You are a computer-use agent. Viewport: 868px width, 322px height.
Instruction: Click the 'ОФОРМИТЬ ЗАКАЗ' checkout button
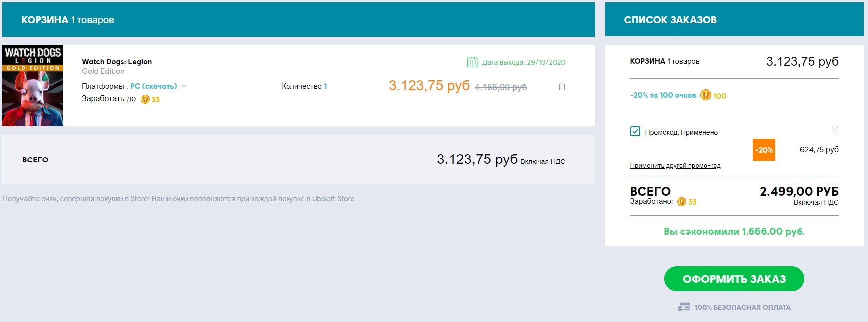(x=734, y=279)
